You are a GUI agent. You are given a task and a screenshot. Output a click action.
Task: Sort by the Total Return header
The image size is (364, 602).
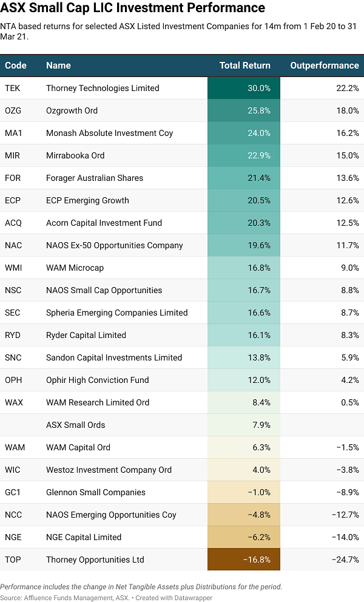pyautogui.click(x=244, y=66)
